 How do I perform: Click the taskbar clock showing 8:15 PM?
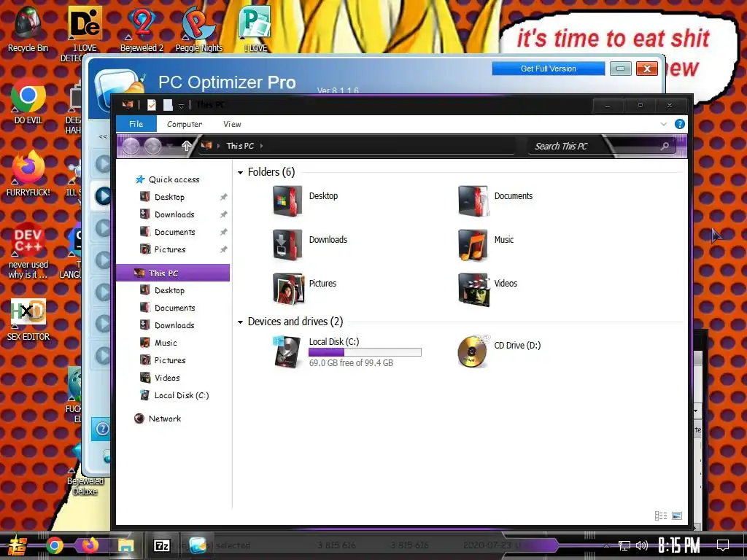(x=679, y=545)
